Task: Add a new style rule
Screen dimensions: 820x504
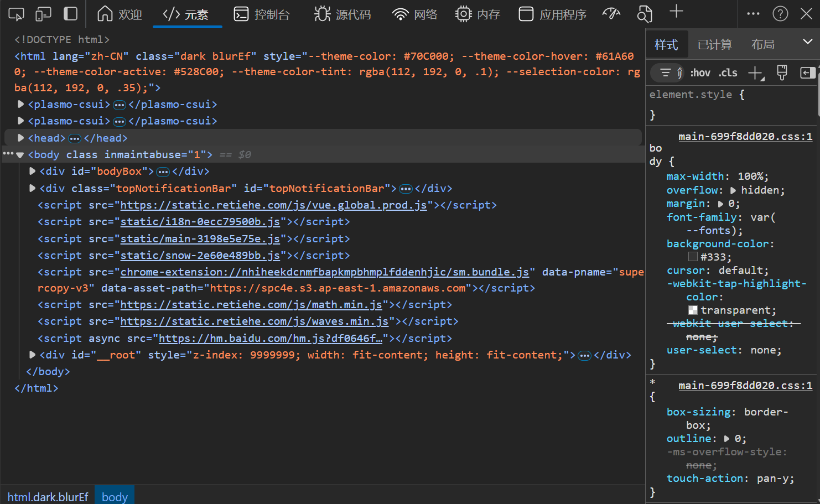Action: click(x=755, y=73)
